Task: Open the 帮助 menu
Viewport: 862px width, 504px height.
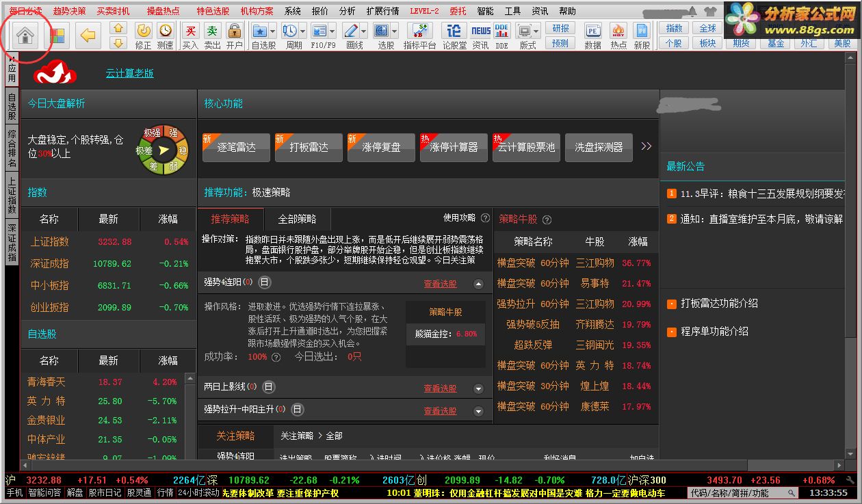Action: 567,11
